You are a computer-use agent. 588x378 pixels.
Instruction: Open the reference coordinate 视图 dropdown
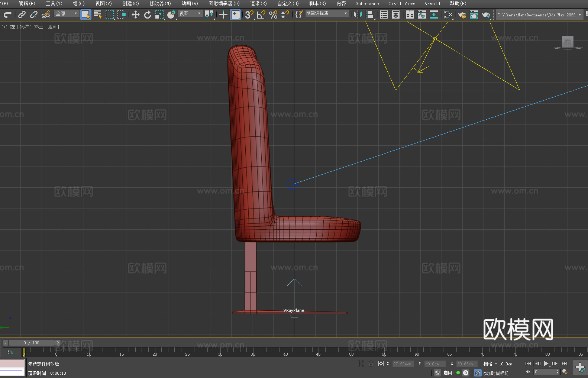190,13
